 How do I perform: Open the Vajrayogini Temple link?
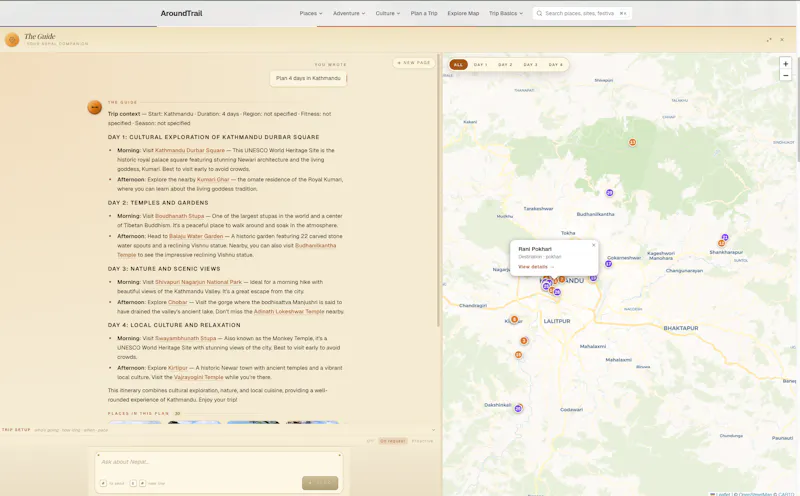[198, 378]
